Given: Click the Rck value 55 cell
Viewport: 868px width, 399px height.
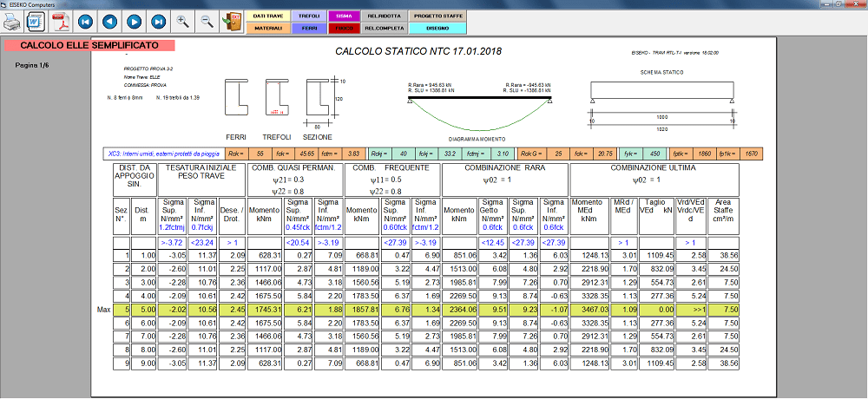Looking at the screenshot, I should (x=260, y=154).
